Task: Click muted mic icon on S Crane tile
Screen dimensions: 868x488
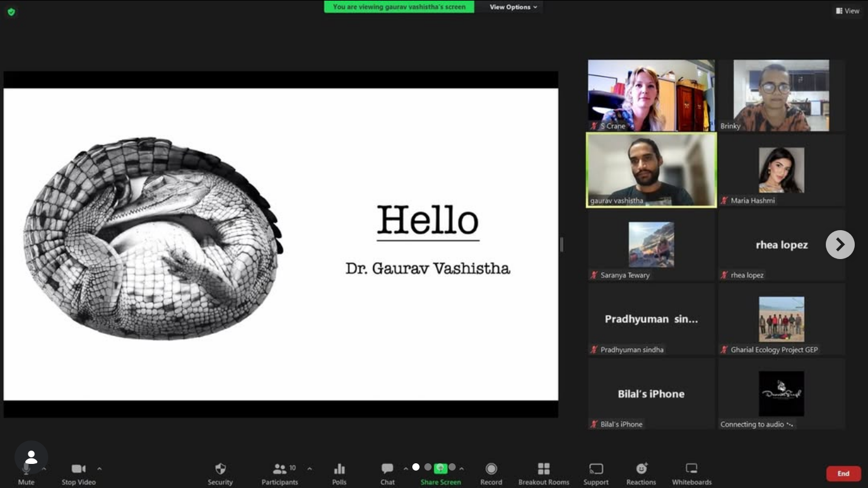Action: click(x=594, y=126)
